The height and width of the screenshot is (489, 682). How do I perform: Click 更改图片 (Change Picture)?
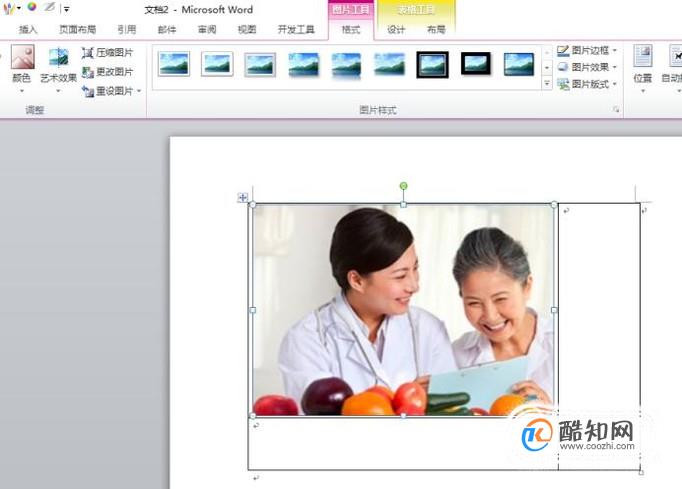coord(107,72)
